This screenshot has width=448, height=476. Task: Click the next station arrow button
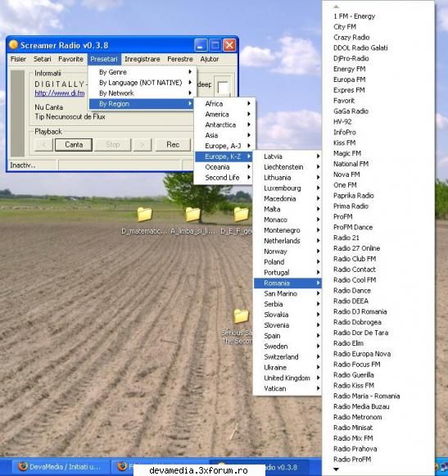(142, 145)
